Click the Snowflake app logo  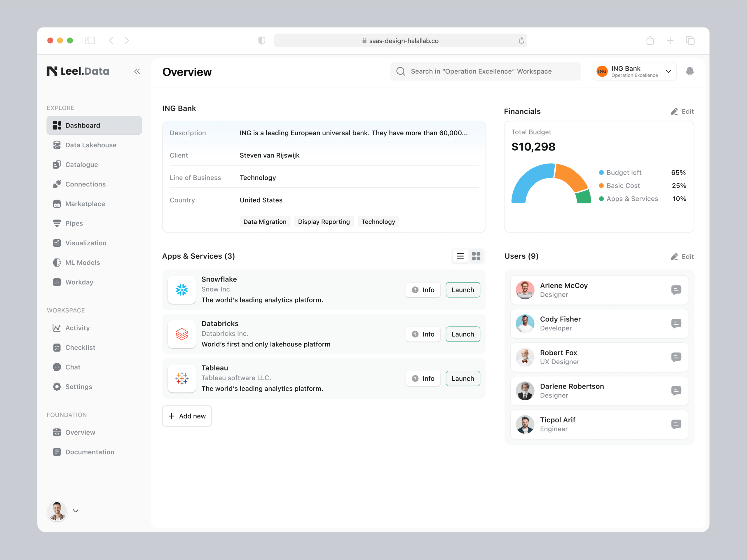pyautogui.click(x=182, y=290)
